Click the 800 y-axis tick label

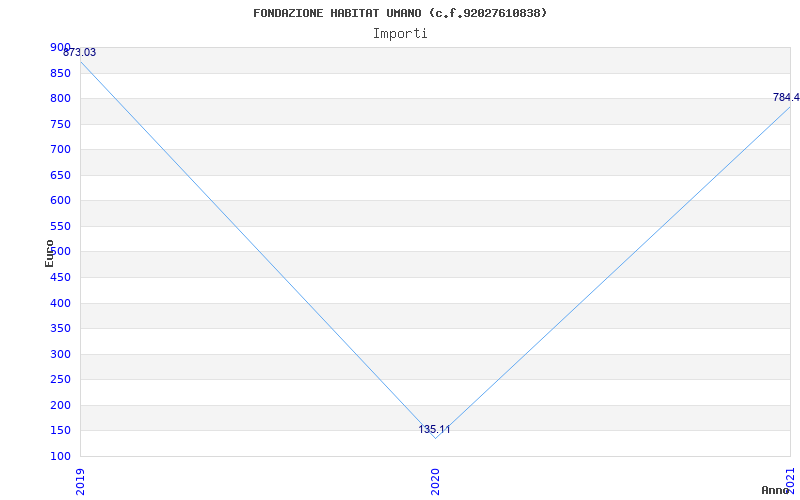(x=60, y=98)
